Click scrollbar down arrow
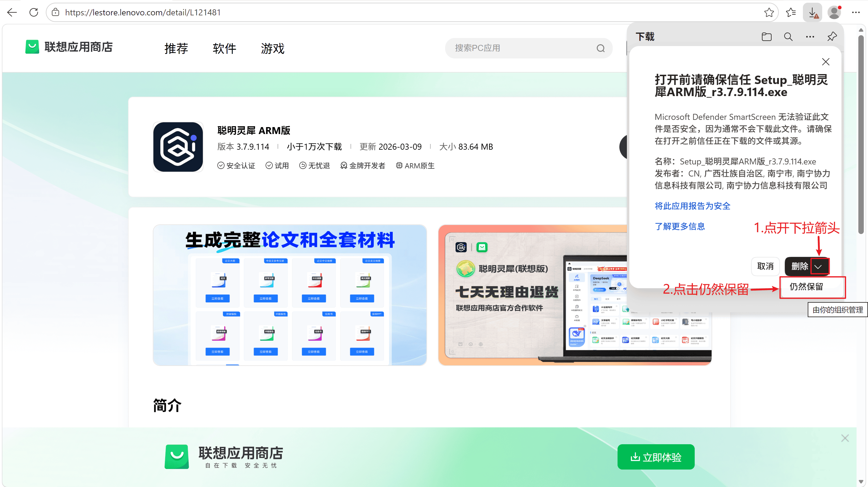The image size is (868, 487). 861,482
